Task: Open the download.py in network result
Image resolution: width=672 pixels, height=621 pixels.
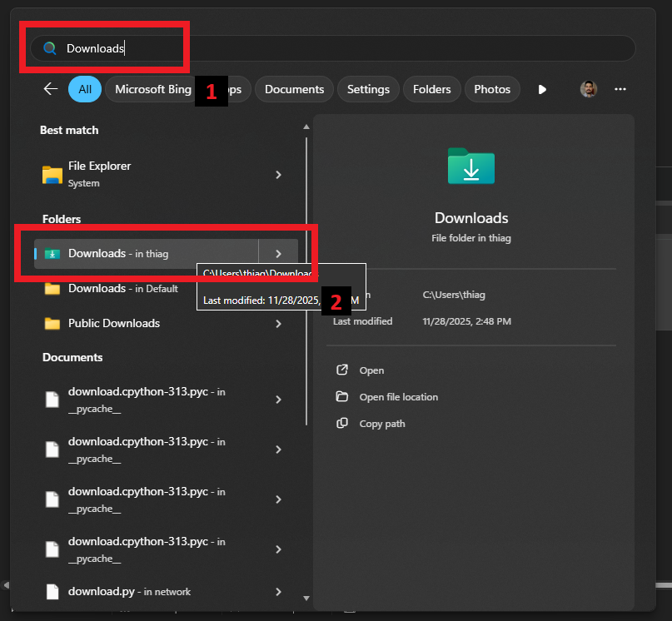Action: [167, 591]
